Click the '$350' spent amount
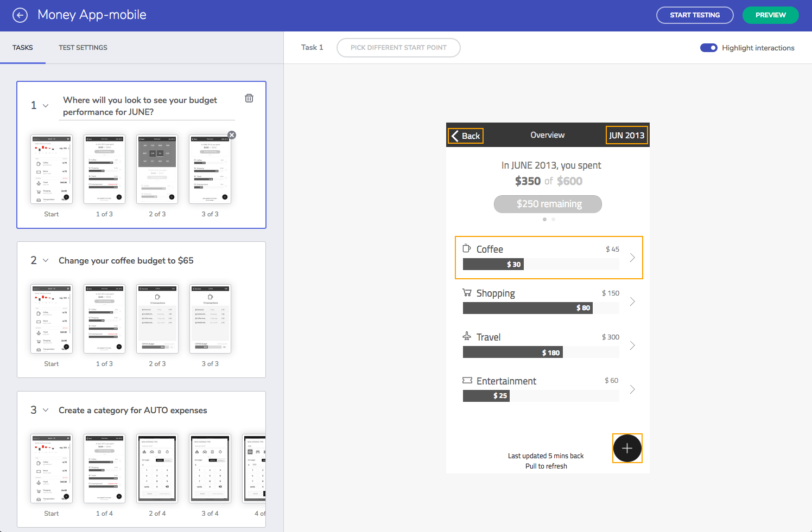The image size is (812, 532). 528,181
